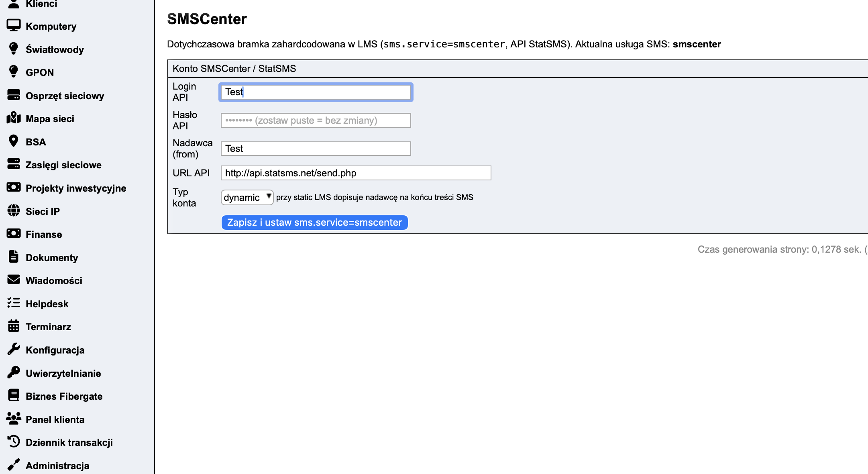This screenshot has height=474, width=868.
Task: Click the Konto SMSCenter / StatSMS header
Action: (234, 69)
